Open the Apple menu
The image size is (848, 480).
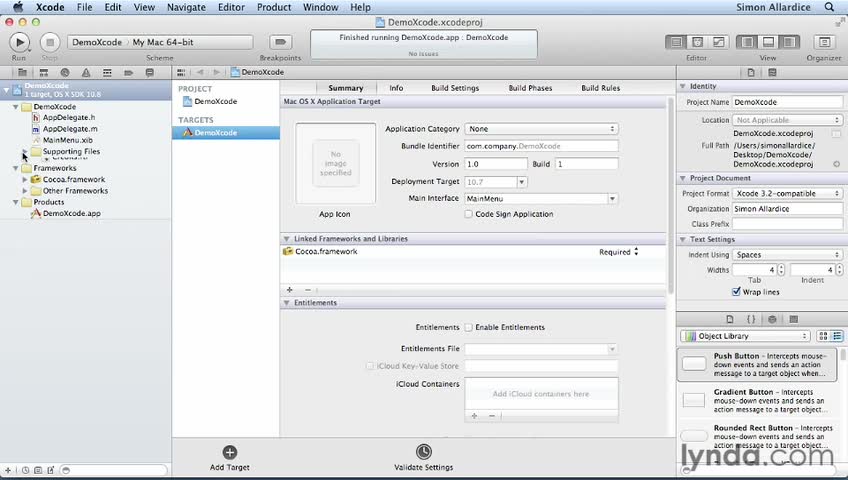(x=18, y=7)
